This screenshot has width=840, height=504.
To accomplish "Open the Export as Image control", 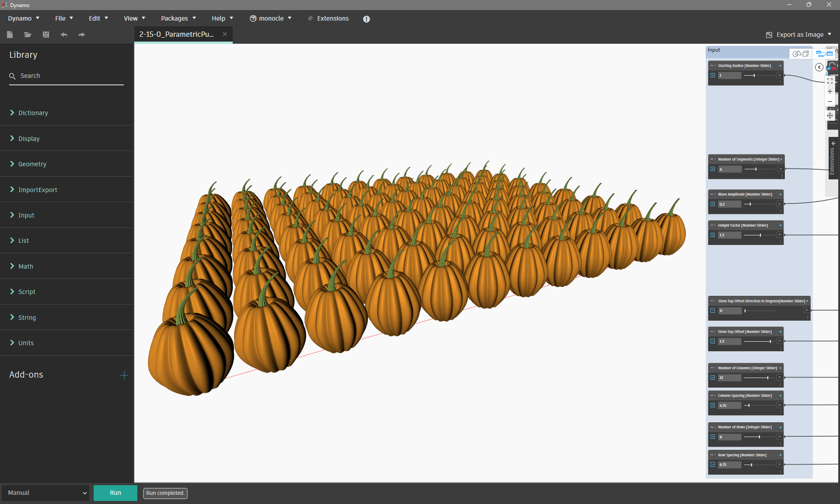I will pyautogui.click(x=799, y=35).
